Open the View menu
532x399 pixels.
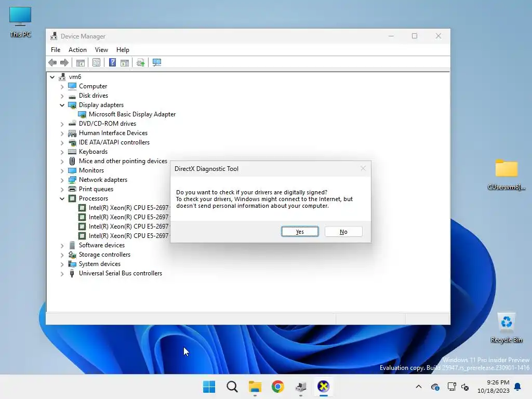101,50
